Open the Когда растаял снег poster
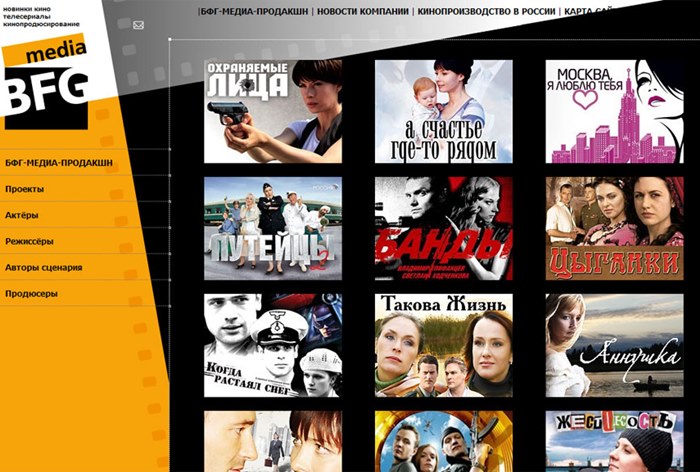The image size is (700, 472). pos(273,345)
